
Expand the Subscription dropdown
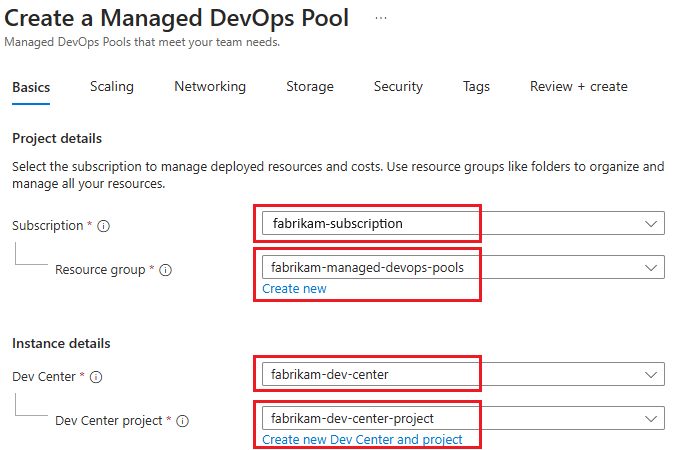pyautogui.click(x=651, y=223)
